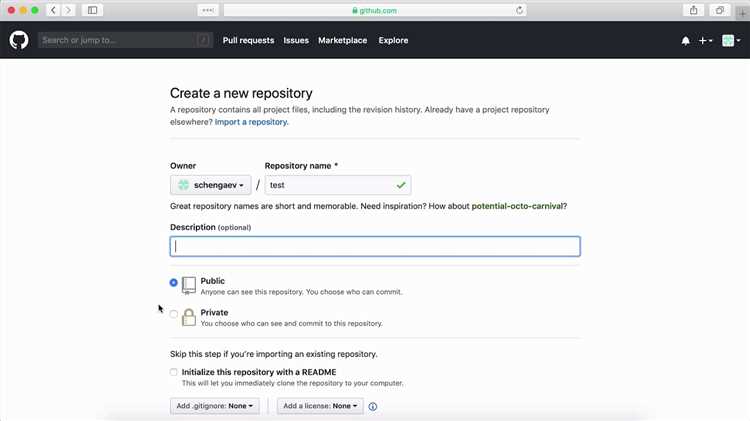
Task: Click the Description text field
Action: pos(375,246)
